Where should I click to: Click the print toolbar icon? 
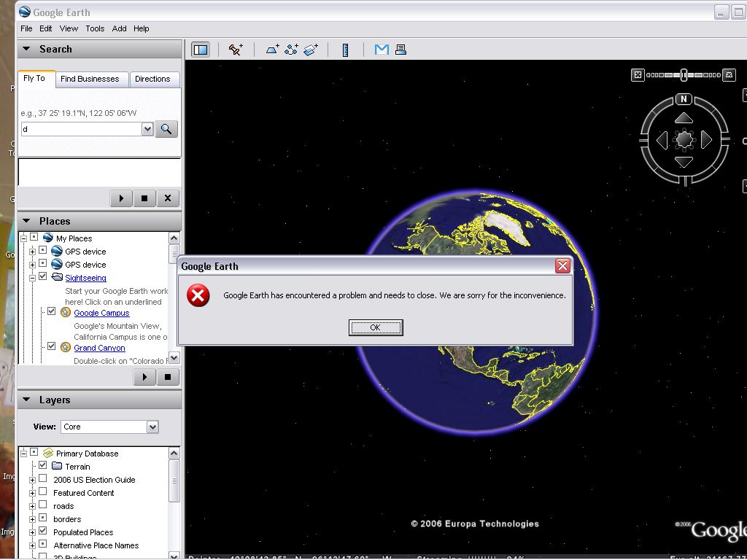point(400,50)
